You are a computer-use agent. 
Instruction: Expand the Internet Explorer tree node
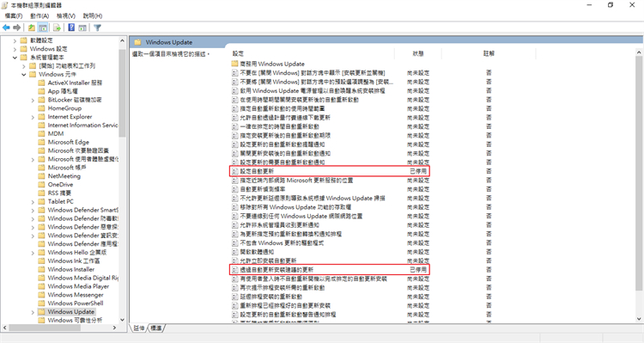[33, 117]
